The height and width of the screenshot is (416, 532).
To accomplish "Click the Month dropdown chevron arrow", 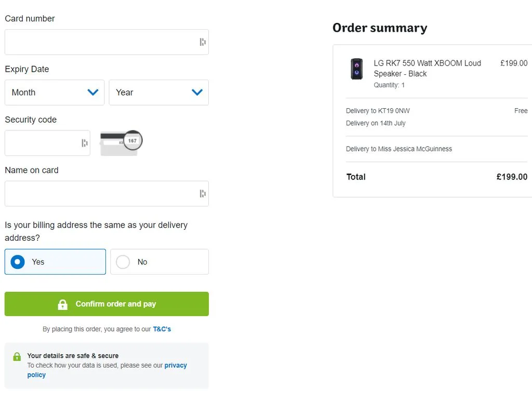I will pos(93,93).
